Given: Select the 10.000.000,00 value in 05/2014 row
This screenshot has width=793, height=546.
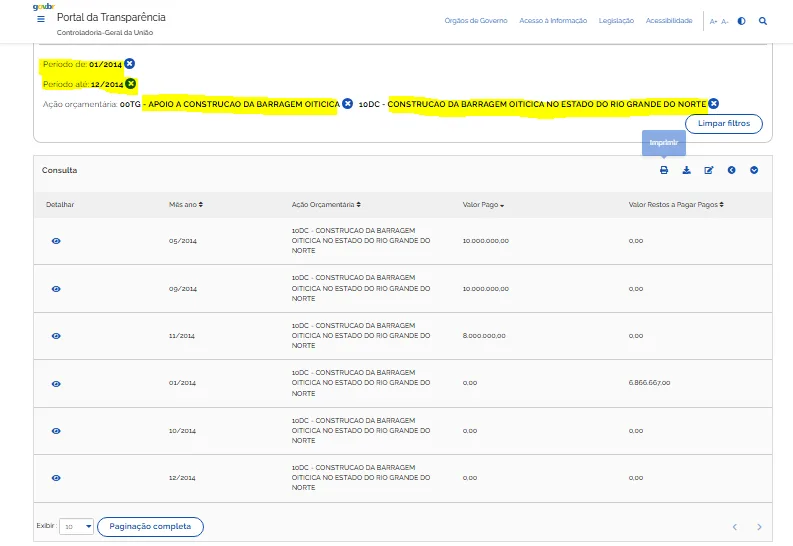Looking at the screenshot, I should click(x=486, y=241).
